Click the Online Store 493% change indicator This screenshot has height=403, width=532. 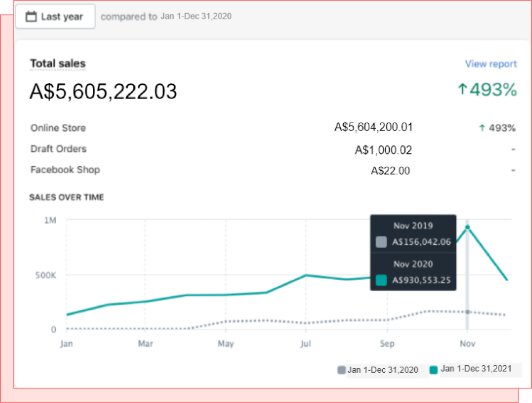coord(497,128)
